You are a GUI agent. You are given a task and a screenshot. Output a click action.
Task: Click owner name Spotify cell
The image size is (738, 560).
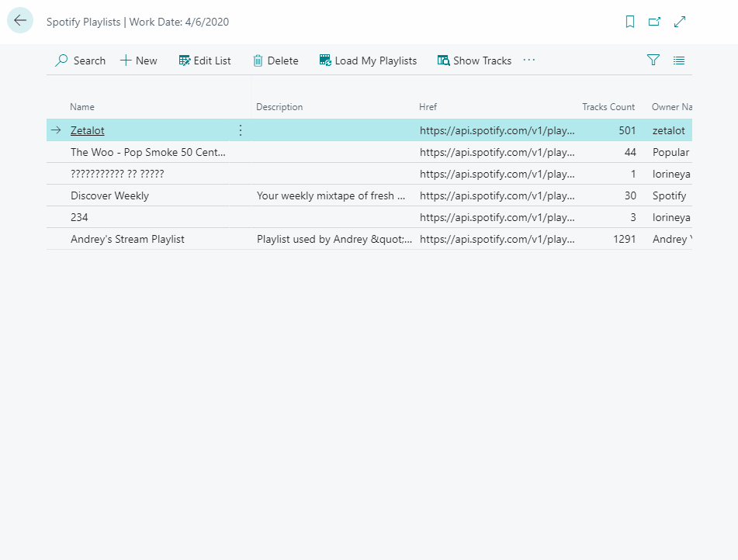click(669, 195)
